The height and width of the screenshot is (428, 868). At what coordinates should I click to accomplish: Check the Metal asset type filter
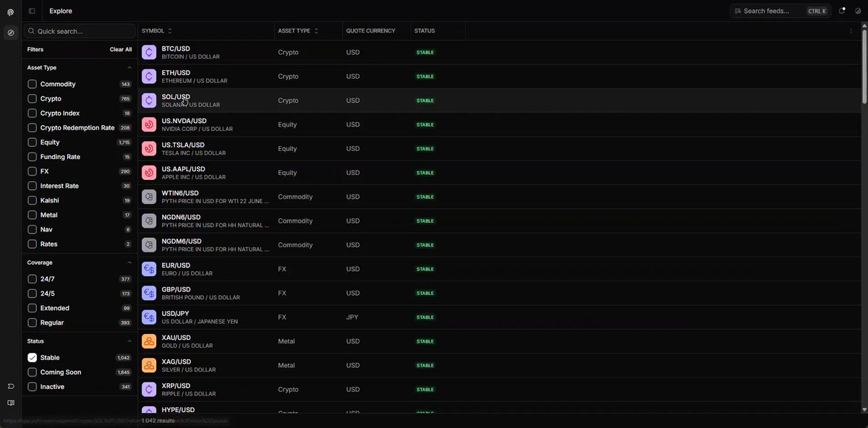32,215
